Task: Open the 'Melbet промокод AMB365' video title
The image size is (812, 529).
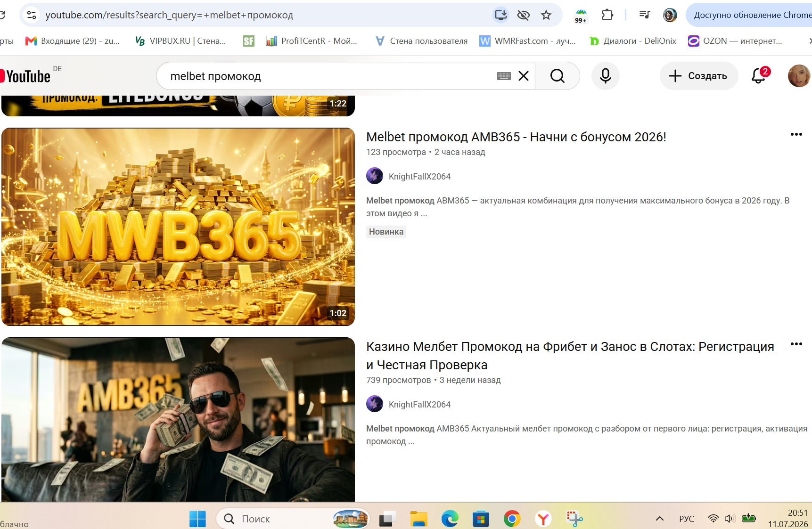Action: [516, 137]
